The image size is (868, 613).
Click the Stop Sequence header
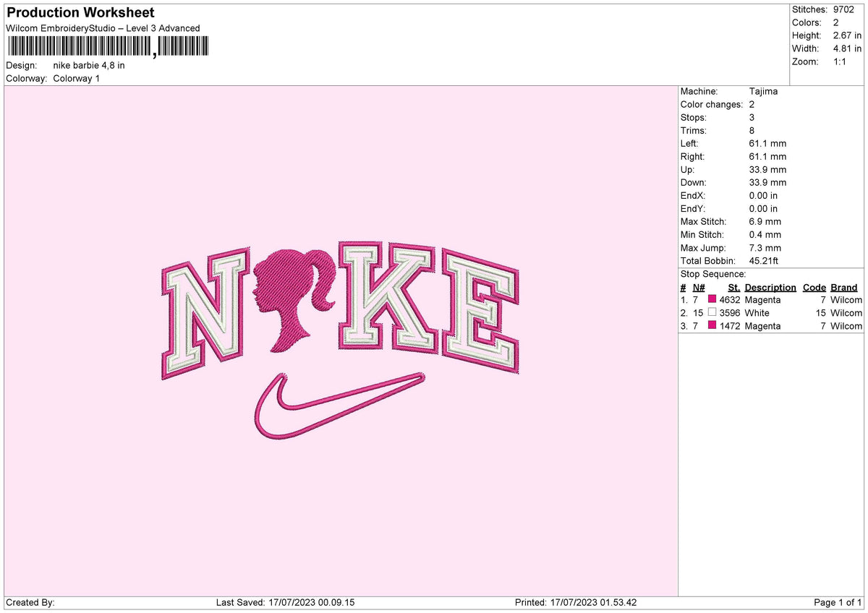713,274
